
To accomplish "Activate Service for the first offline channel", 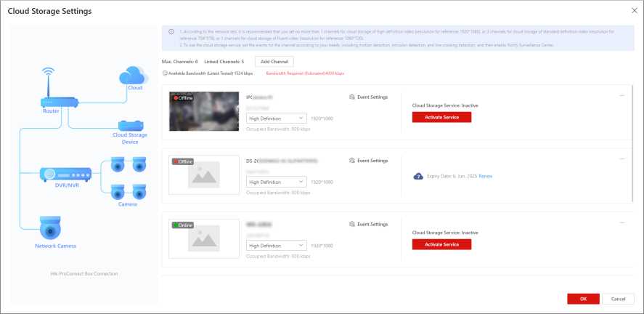I will (441, 117).
